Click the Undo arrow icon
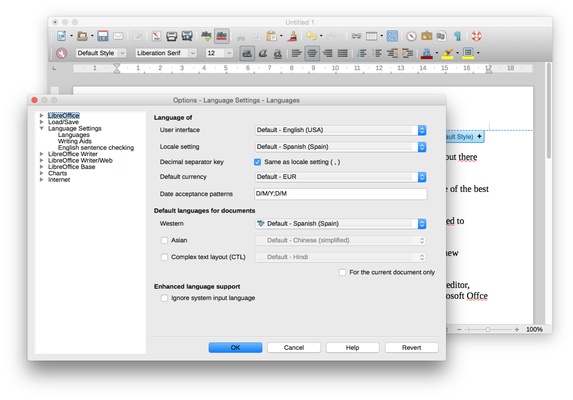This screenshot has height=400, width=573. coord(311,36)
